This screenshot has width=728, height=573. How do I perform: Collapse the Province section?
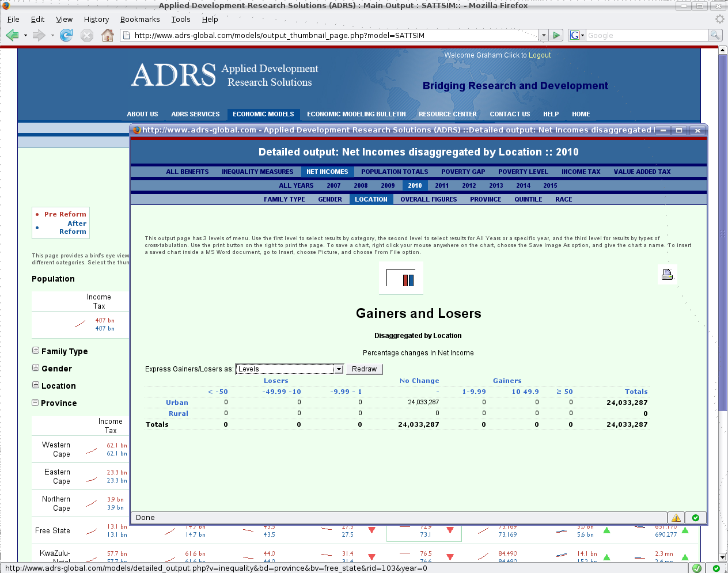pos(36,403)
